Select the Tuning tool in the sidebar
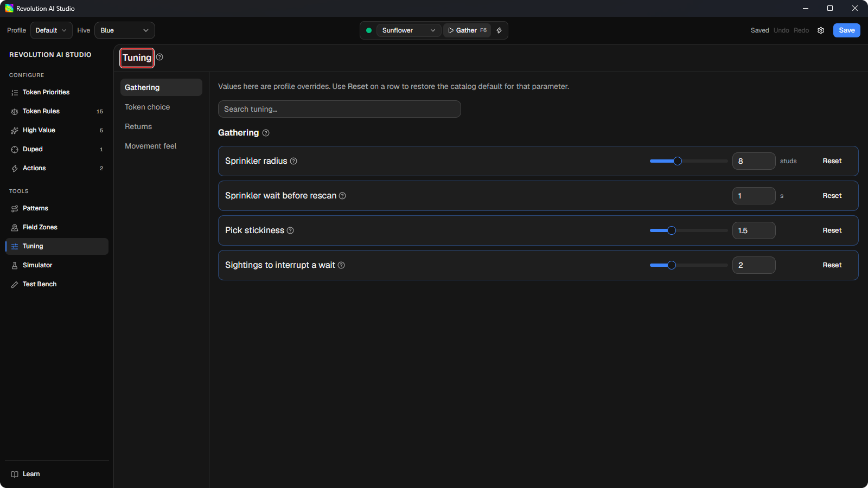This screenshot has height=488, width=868. click(57, 246)
